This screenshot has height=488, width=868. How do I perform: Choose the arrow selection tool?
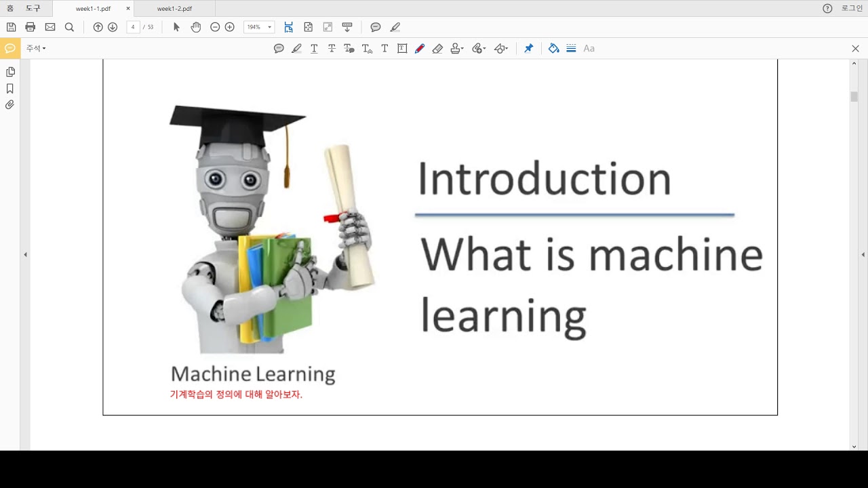176,27
